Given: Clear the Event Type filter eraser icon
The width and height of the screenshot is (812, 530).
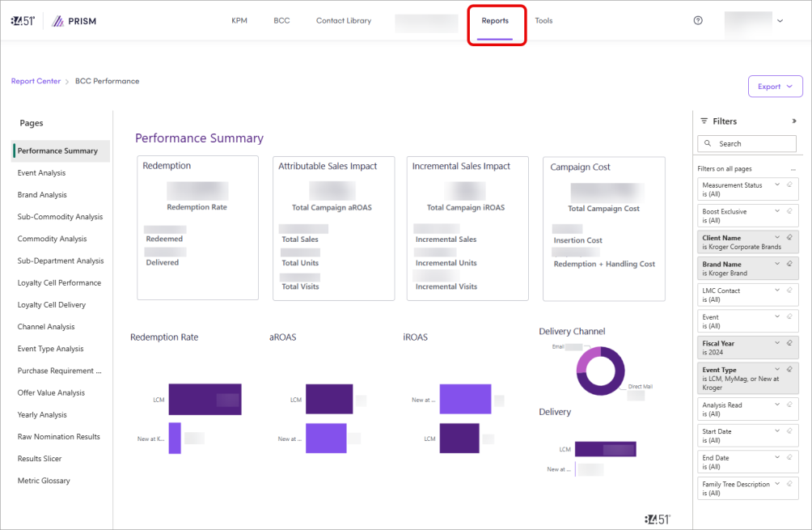Looking at the screenshot, I should click(789, 370).
